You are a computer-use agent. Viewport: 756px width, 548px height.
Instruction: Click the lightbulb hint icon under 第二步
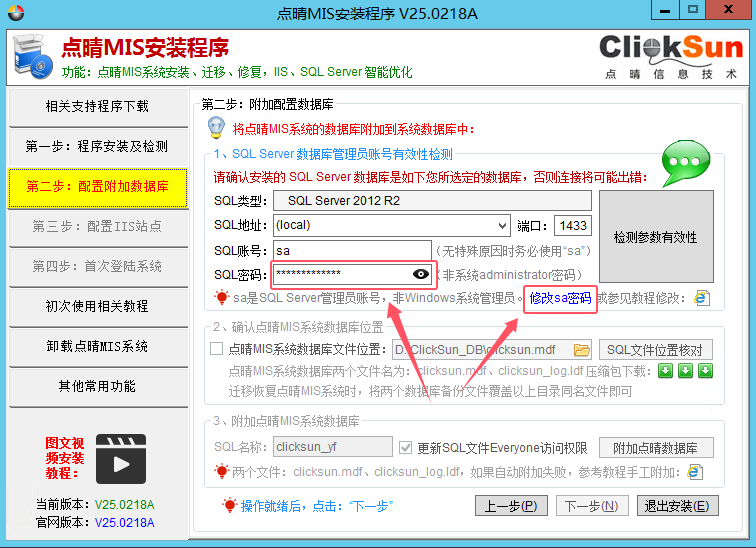click(215, 128)
